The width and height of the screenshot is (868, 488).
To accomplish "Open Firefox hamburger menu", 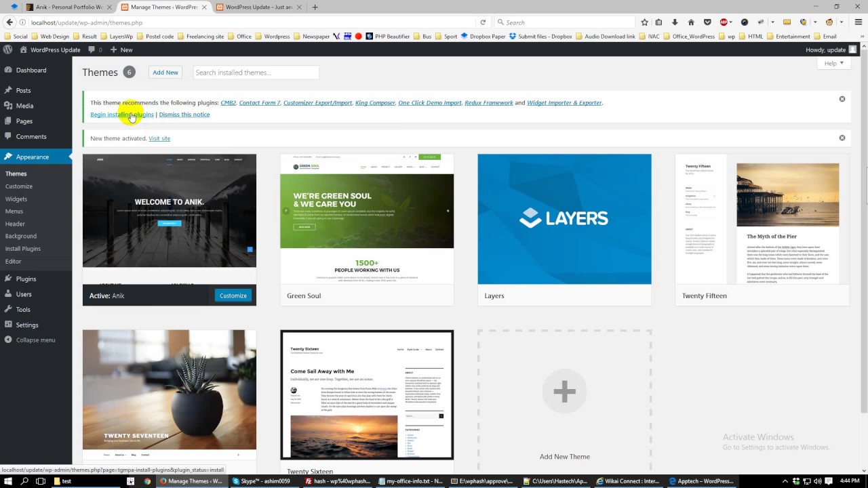I will [858, 22].
